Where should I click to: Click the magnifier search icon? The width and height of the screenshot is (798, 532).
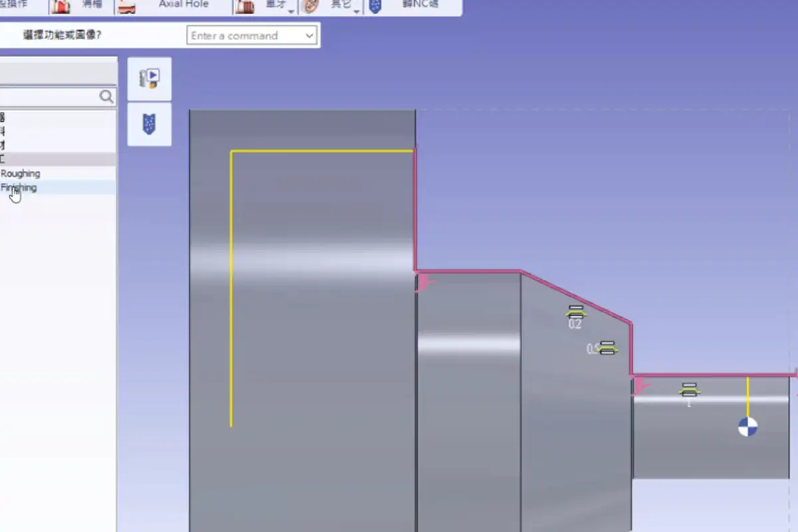coord(106,97)
